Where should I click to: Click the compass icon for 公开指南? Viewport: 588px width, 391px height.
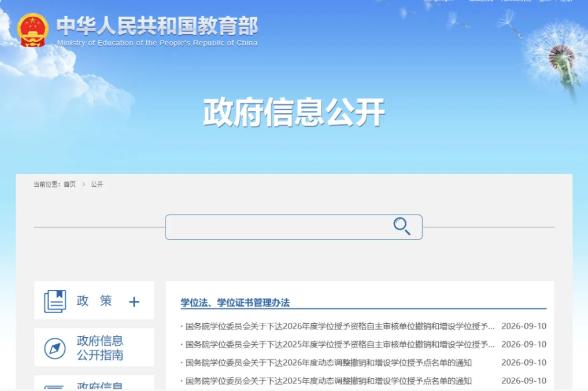[55, 348]
